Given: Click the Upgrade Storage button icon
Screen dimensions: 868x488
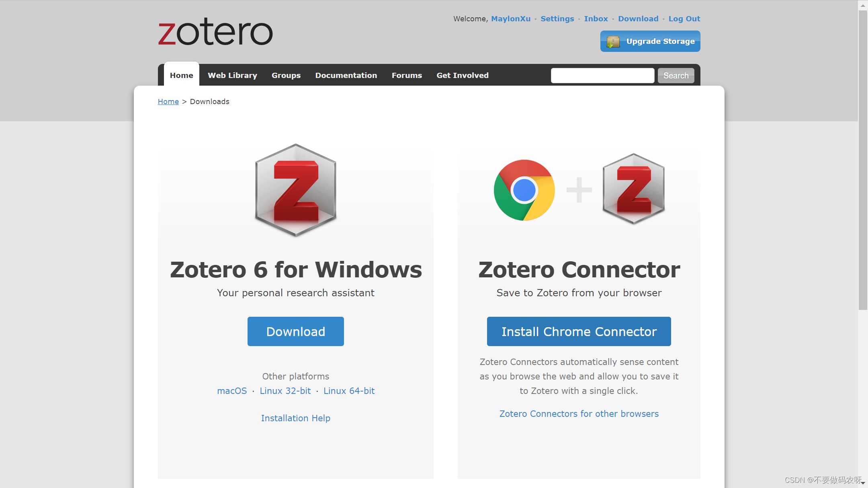Looking at the screenshot, I should (x=614, y=41).
